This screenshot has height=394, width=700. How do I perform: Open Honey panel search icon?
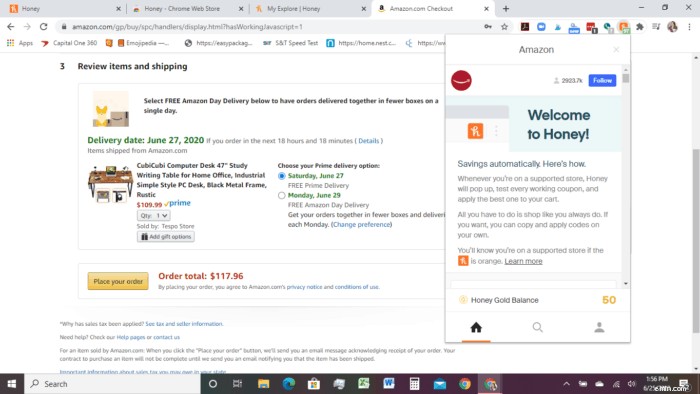click(538, 328)
